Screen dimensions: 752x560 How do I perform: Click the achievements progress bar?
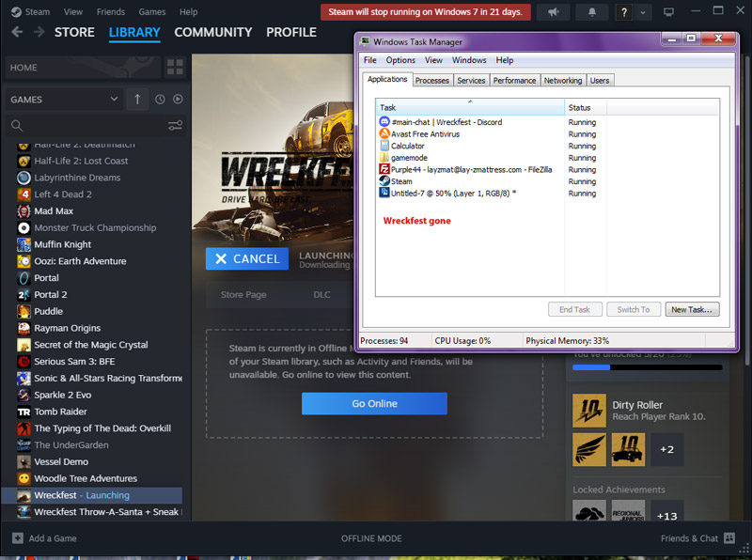pos(648,367)
